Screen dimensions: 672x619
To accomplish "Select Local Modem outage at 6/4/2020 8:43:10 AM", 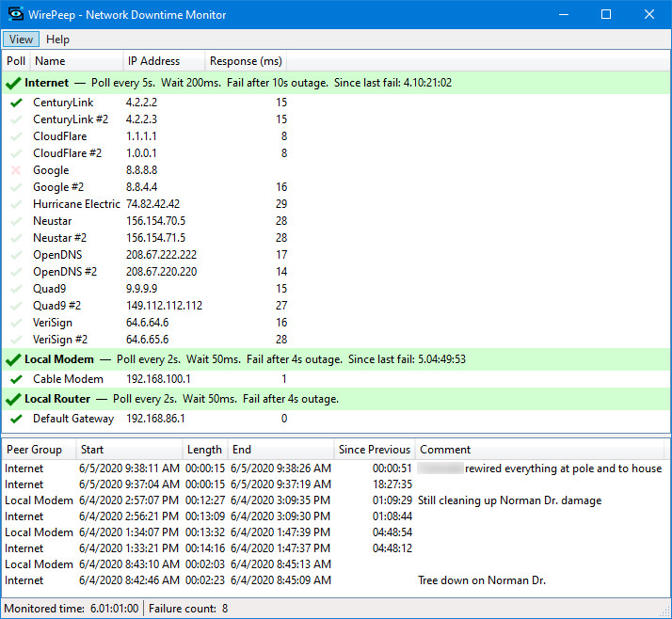I will pos(333,564).
